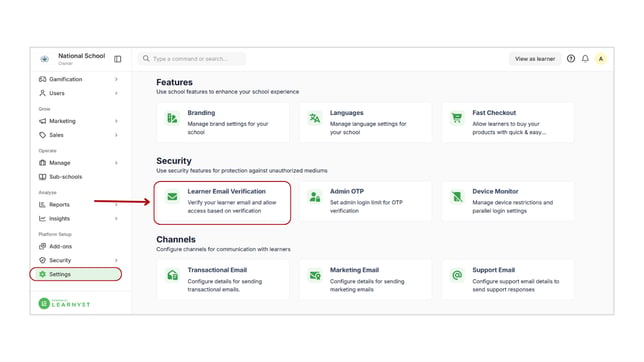
Task: Click the Languages translate icon
Action: click(315, 118)
